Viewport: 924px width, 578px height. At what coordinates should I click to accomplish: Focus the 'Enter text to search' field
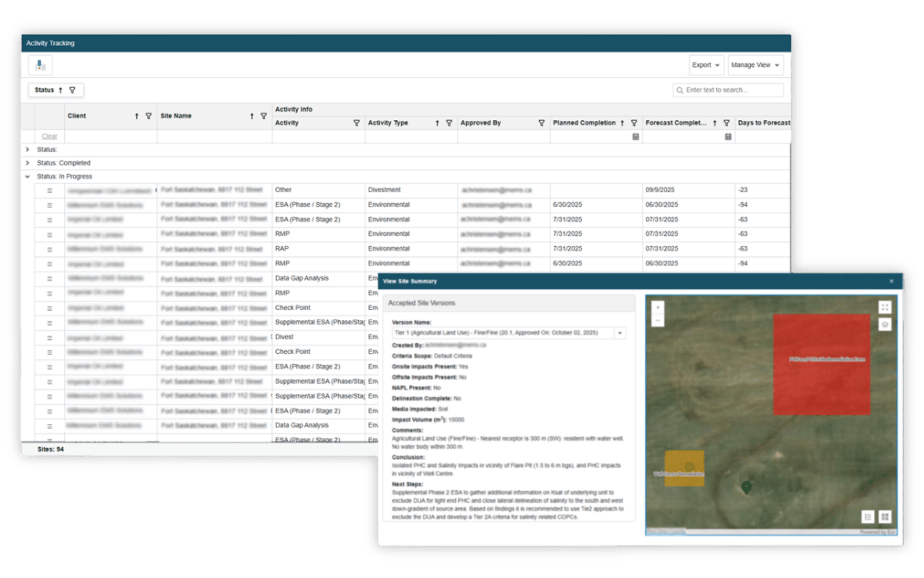[728, 90]
